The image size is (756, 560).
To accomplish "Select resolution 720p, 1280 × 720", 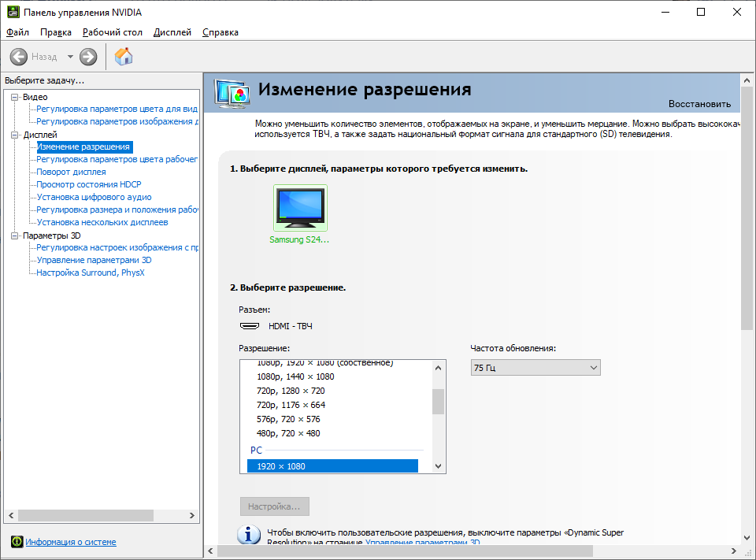I will click(x=291, y=391).
